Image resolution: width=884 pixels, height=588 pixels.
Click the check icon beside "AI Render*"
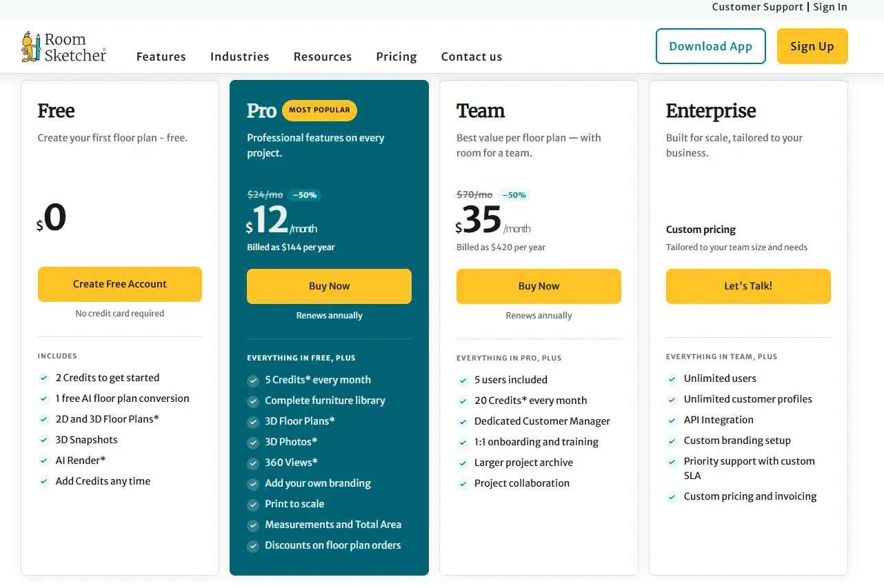click(43, 460)
